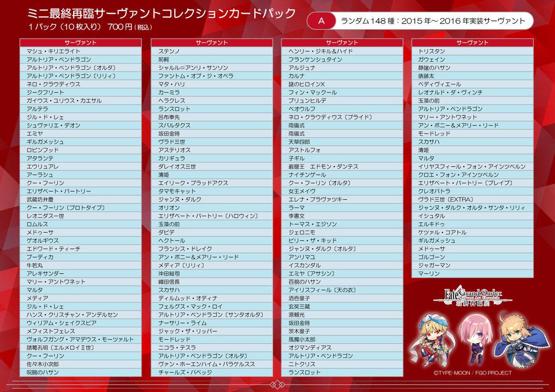Select the イリヤスフィール・フォン・アインツベルン row

coord(473,166)
